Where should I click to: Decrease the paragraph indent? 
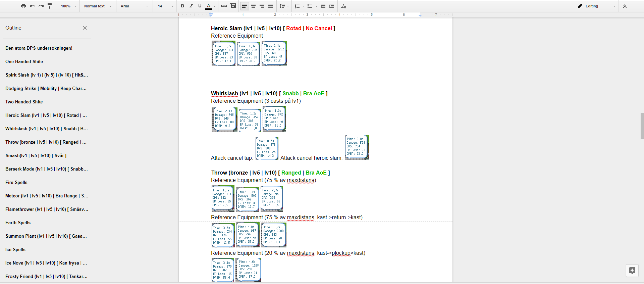click(323, 6)
